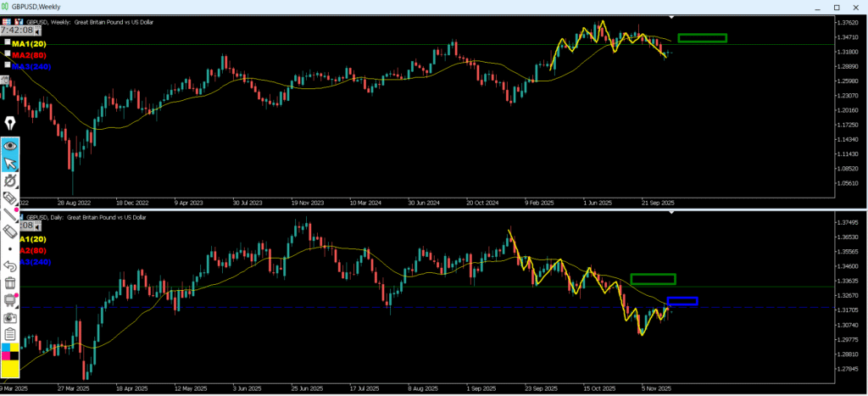This screenshot has width=868, height=396.
Task: Choose the diagonal line drawing tool
Action: 10,215
